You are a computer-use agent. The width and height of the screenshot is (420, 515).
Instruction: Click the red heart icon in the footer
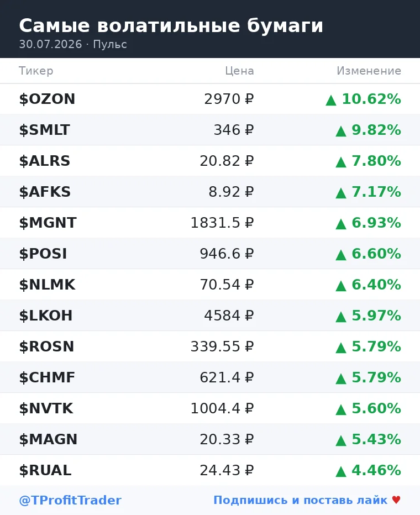(396, 500)
